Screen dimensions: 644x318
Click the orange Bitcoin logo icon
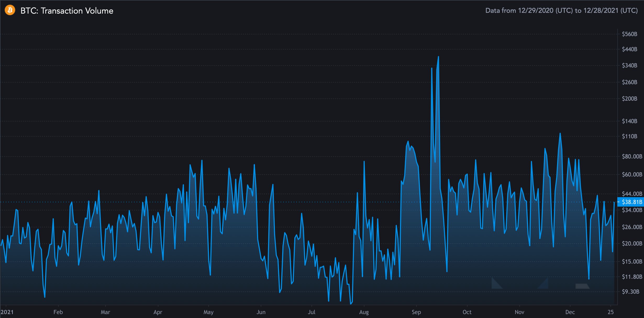(x=10, y=10)
